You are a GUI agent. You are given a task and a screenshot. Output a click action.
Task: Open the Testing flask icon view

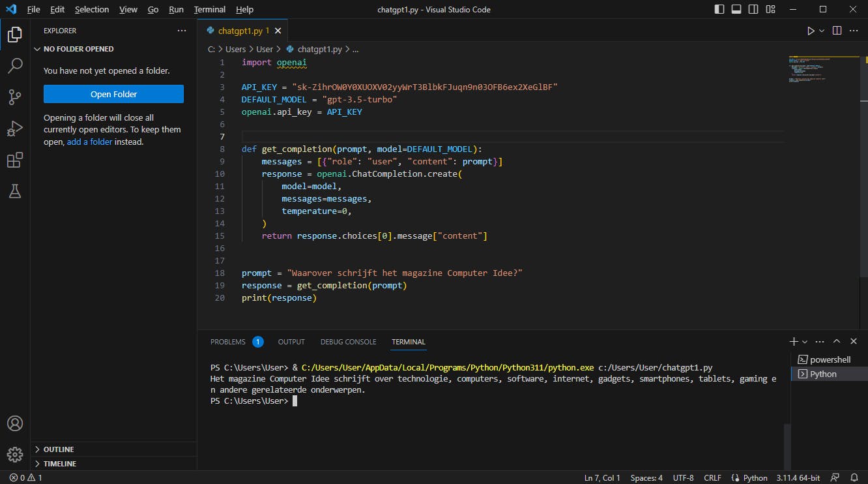coord(14,191)
